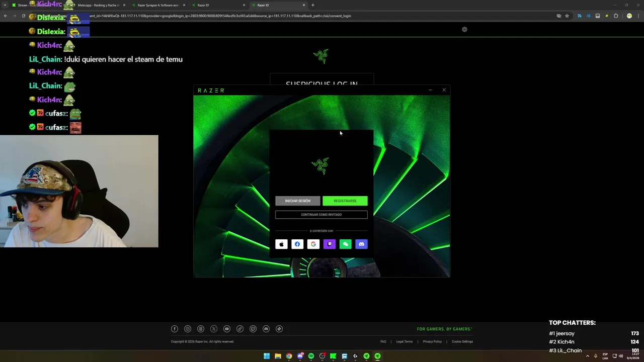Open Razer's Discord server from footer

pos(266,329)
